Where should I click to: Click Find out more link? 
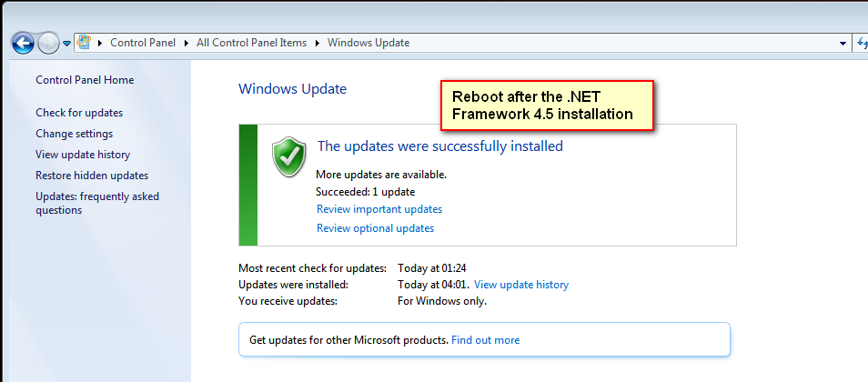pos(485,340)
